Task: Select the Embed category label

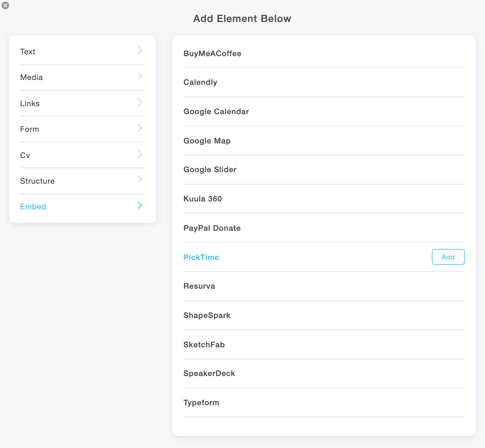Action: click(x=33, y=207)
